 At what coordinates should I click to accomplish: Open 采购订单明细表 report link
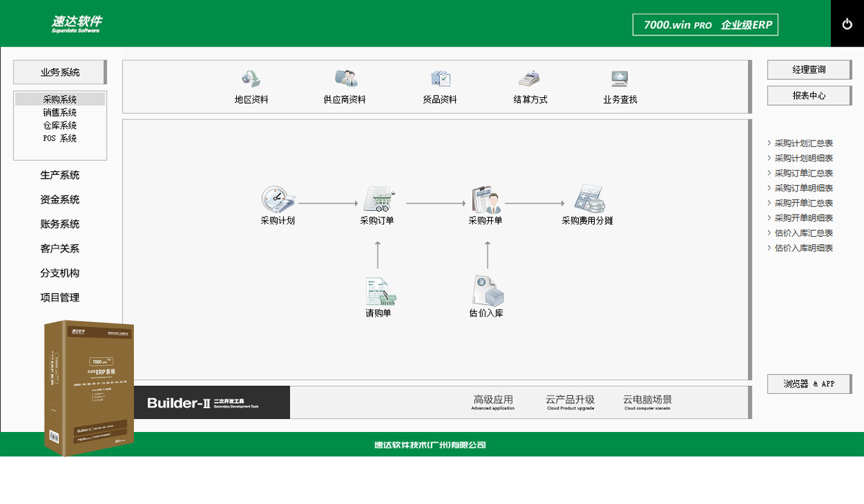click(x=804, y=188)
